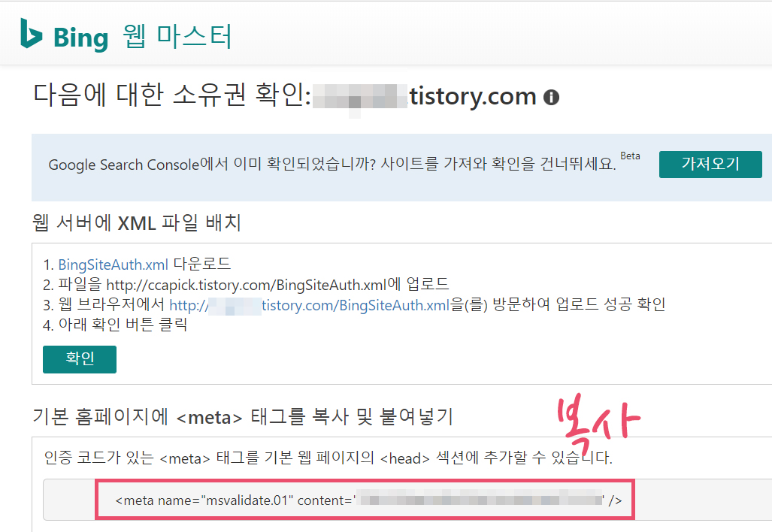Download the BingSiteAuth.xml file link

[114, 264]
